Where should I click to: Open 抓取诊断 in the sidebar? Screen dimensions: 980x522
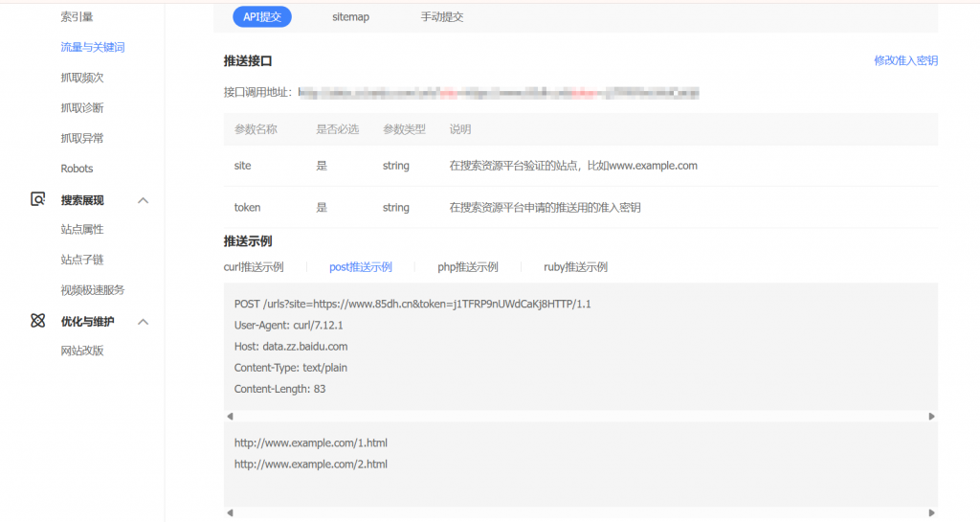82,107
